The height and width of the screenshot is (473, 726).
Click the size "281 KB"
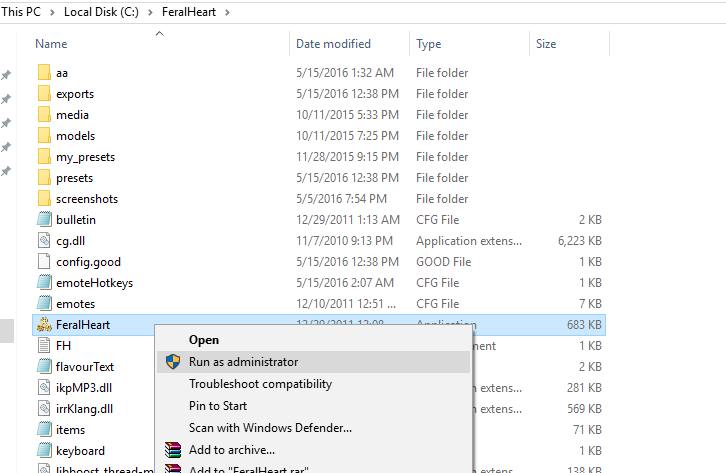(584, 388)
